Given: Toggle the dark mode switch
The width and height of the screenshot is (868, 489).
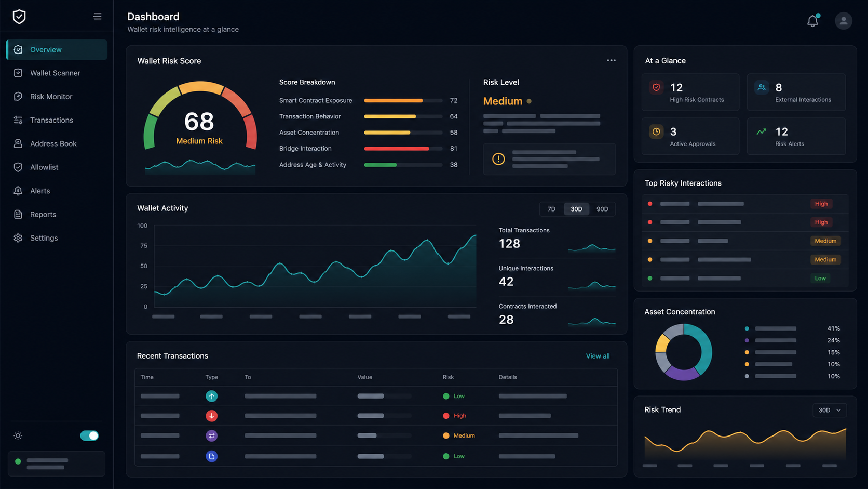Looking at the screenshot, I should (89, 435).
